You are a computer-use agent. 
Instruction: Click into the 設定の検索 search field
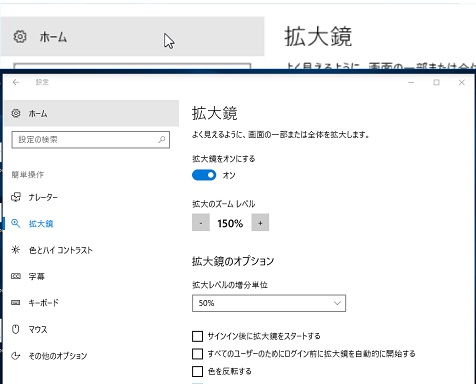(91, 140)
